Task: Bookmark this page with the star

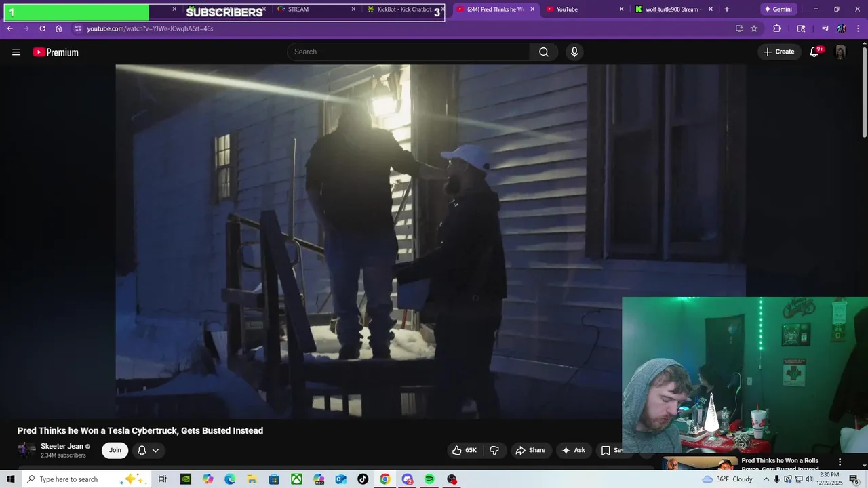Action: pyautogui.click(x=754, y=28)
